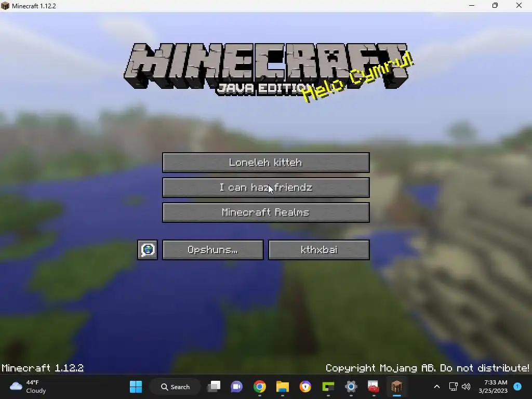Open File Explorer from the taskbar
This screenshot has width=532, height=399.
(282, 387)
